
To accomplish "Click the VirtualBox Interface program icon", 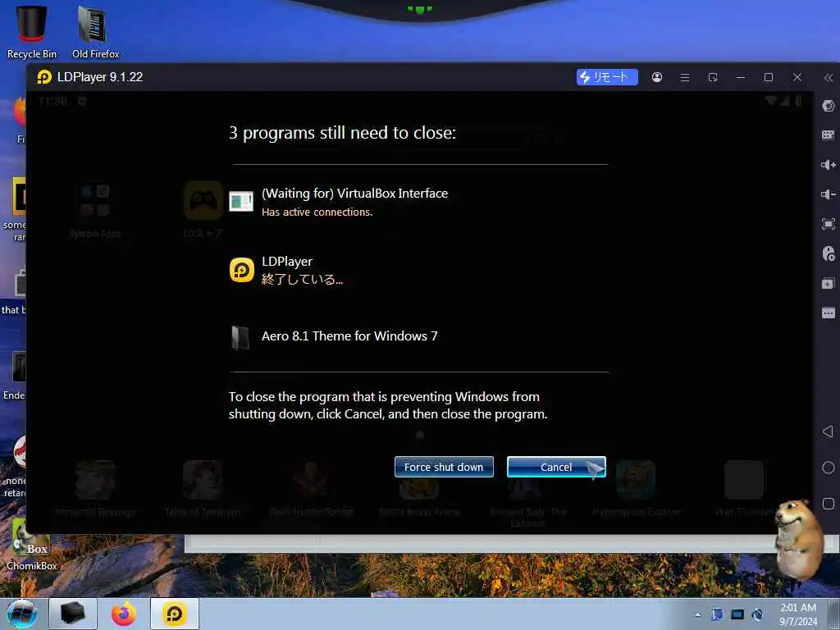I will click(x=241, y=202).
